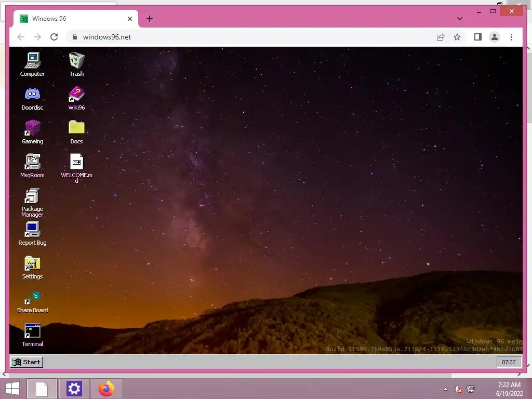
Task: Launch the Share Board shortcut
Action: tap(32, 301)
